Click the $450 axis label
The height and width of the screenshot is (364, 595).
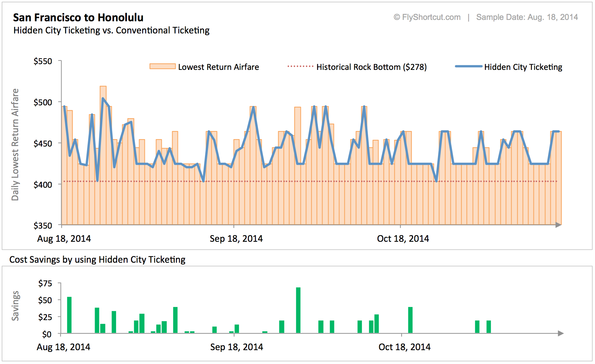click(43, 144)
